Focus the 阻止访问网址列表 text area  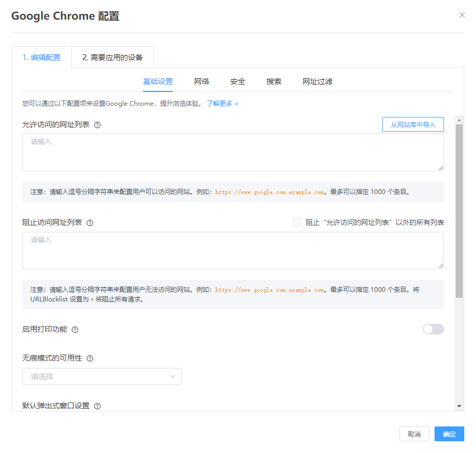tap(233, 250)
